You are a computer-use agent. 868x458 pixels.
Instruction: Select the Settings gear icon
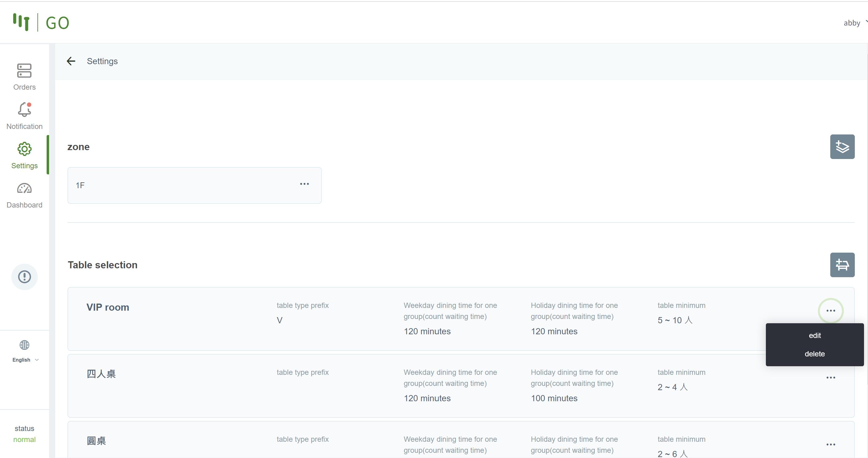[x=24, y=149]
